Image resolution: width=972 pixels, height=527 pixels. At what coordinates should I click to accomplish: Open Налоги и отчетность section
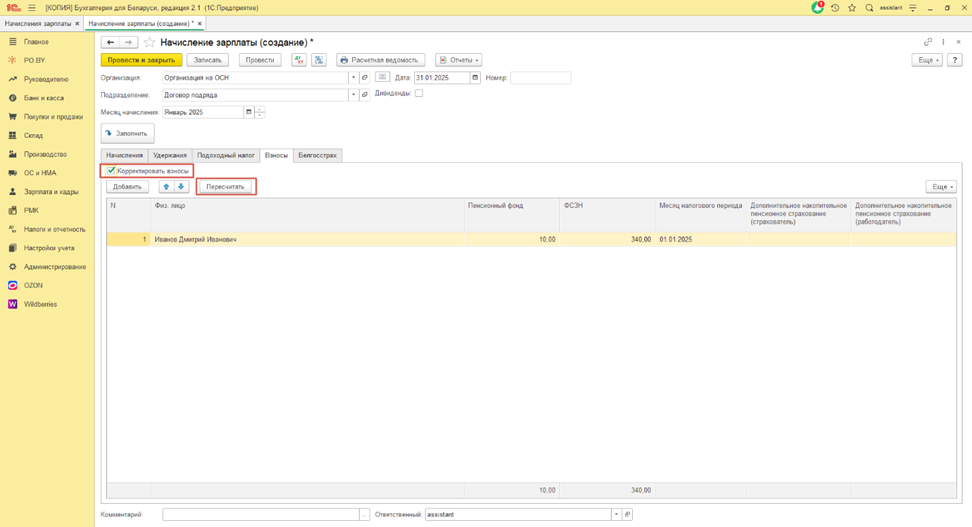[x=55, y=229]
